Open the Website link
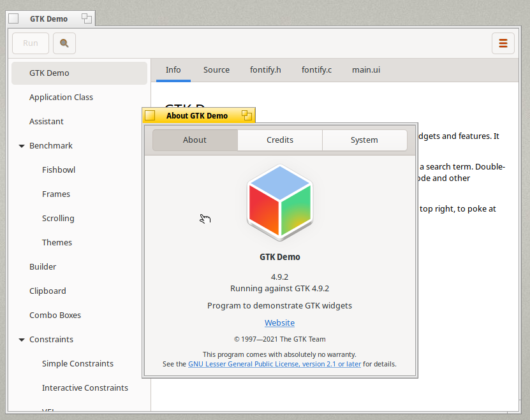The image size is (530, 420). coord(279,322)
